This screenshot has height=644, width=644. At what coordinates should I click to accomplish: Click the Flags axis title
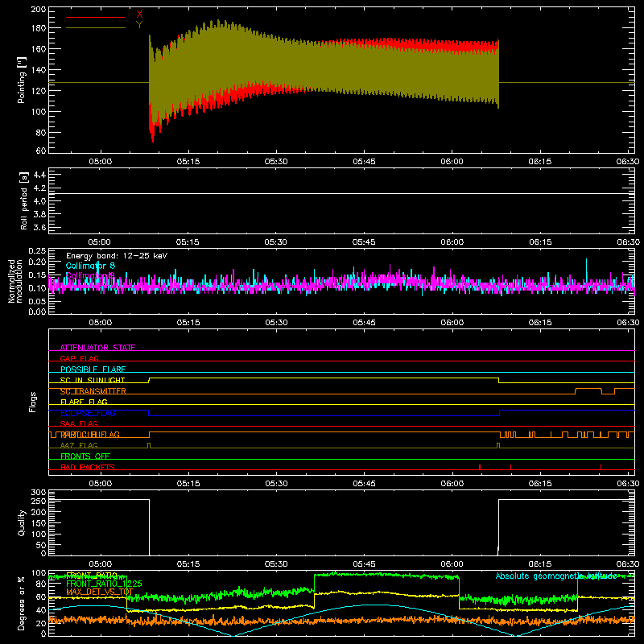pyautogui.click(x=33, y=402)
